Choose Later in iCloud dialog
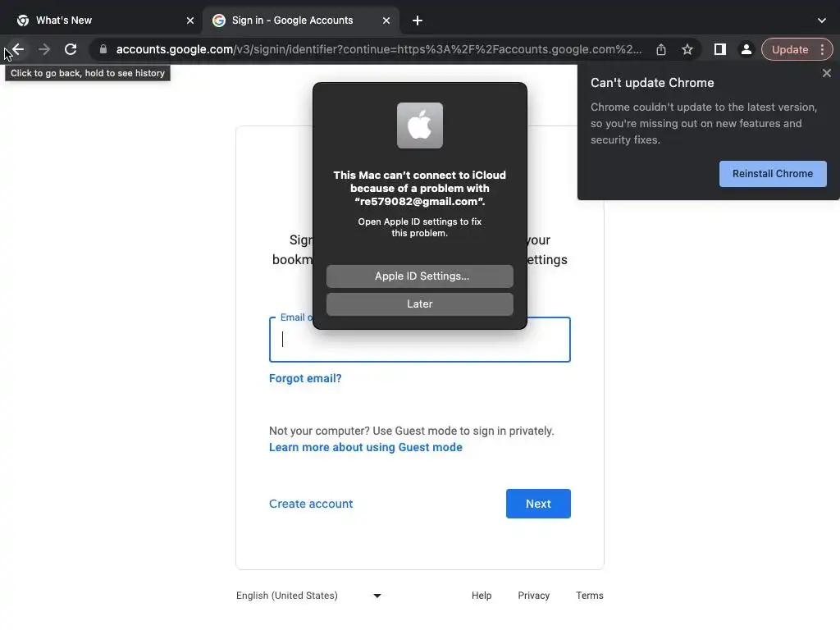This screenshot has width=840, height=630. 419,304
